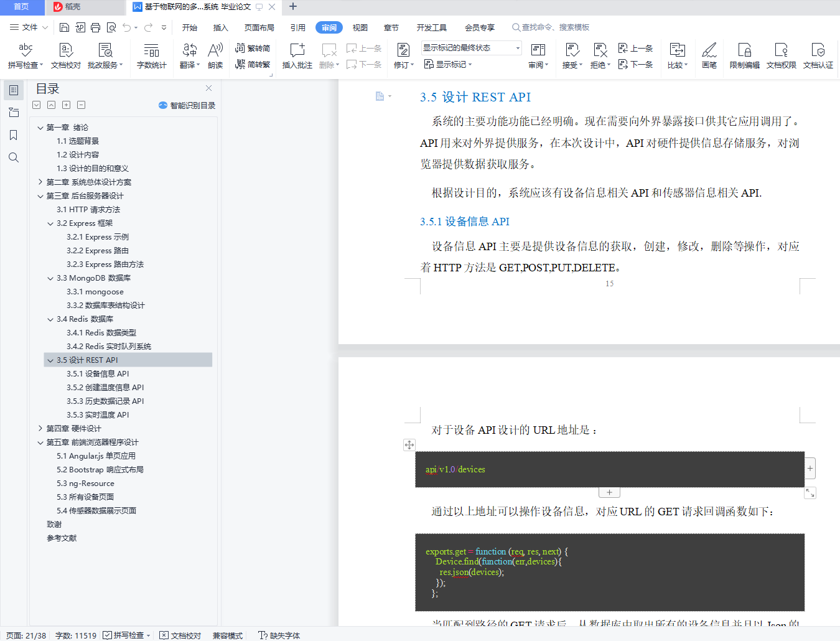Click the print icon in quick toolbar
This screenshot has height=641, width=840.
pos(95,27)
